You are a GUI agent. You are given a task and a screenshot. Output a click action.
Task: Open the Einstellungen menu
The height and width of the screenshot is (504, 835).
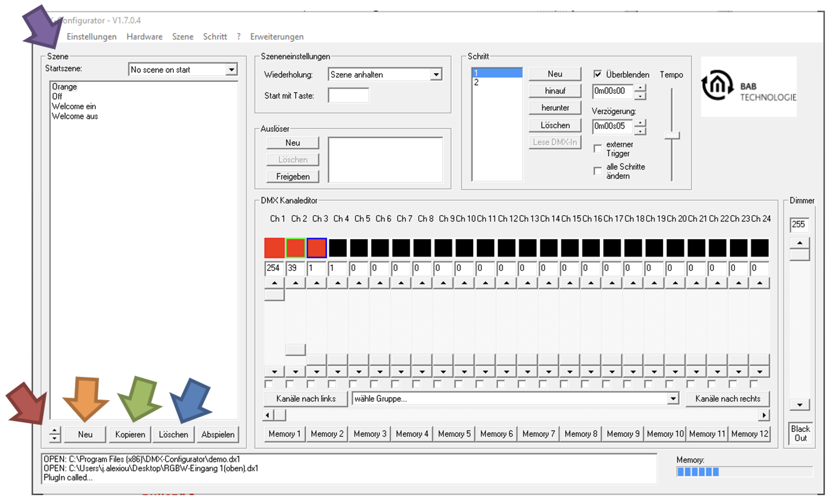pos(92,37)
